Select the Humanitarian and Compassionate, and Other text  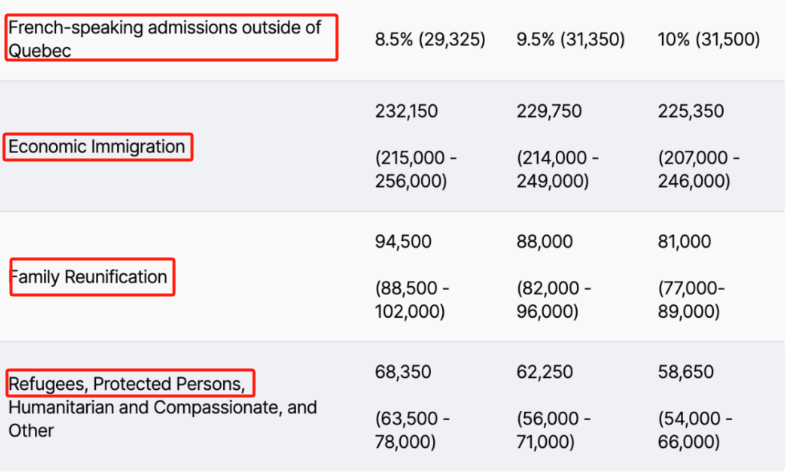point(162,419)
